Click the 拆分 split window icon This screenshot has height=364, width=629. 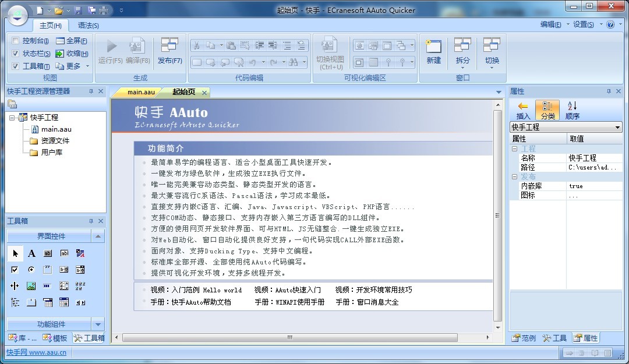click(x=462, y=46)
